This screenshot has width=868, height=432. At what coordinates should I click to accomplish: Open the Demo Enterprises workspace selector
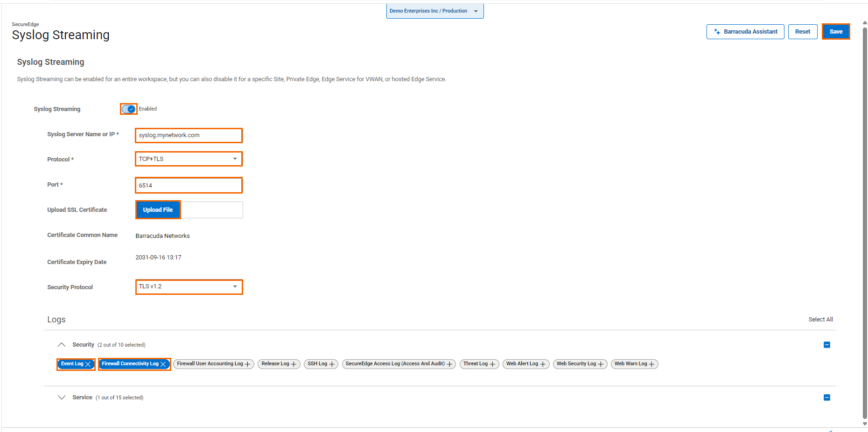[x=434, y=11]
